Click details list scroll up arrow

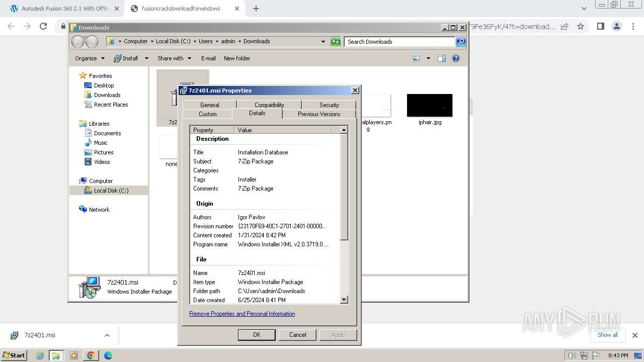point(344,130)
